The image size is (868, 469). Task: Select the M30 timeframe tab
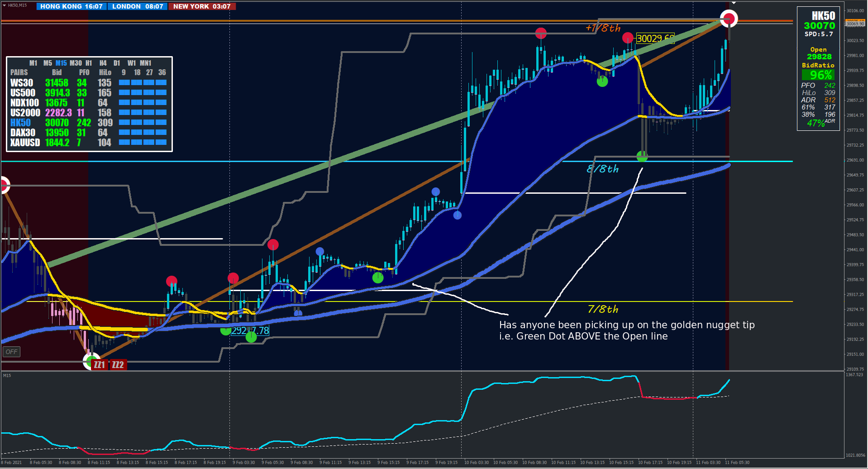(x=76, y=63)
